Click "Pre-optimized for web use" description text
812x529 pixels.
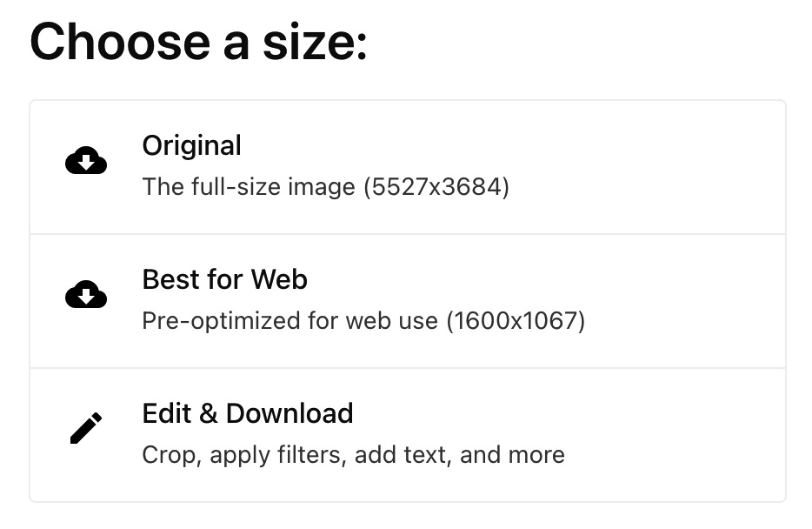click(290, 321)
